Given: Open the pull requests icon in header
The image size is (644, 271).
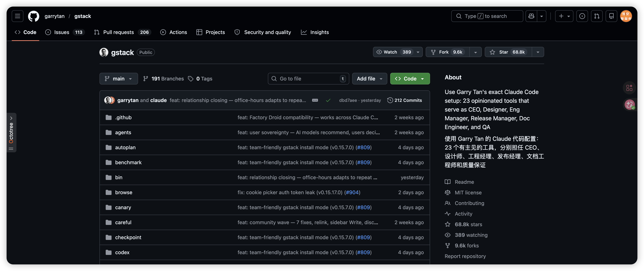Looking at the screenshot, I should 597,16.
